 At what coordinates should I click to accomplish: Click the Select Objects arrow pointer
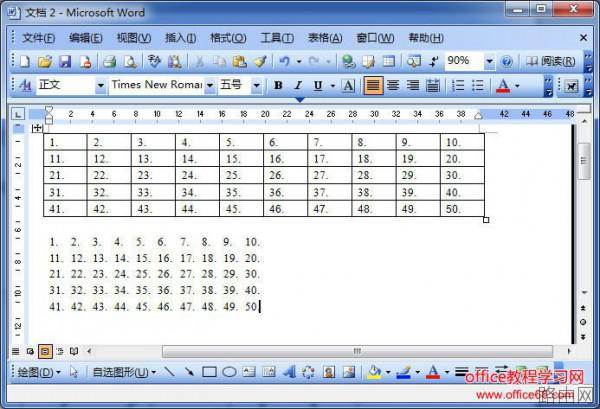point(74,372)
